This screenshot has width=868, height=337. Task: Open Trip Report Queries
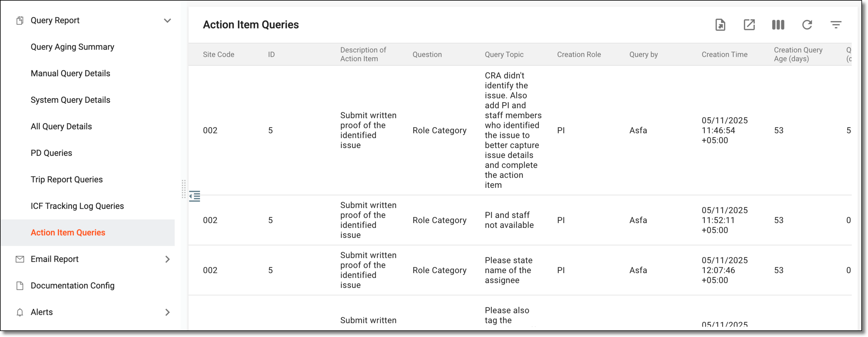[67, 180]
